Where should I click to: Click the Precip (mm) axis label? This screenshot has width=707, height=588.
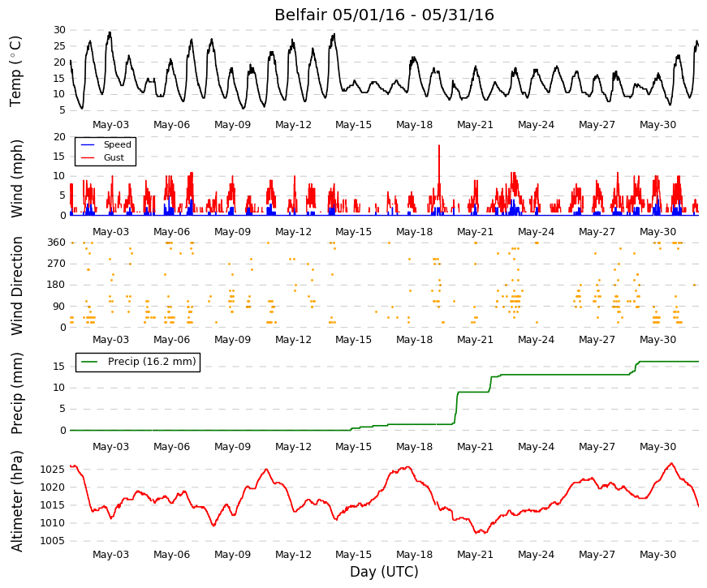pyautogui.click(x=16, y=393)
